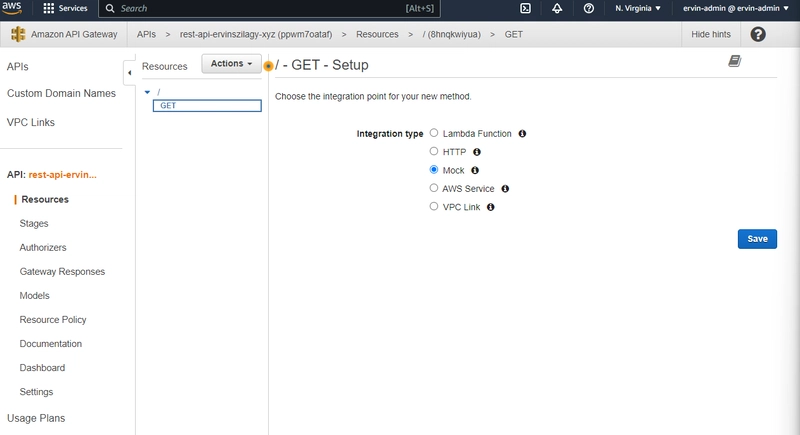Open the Services menu
Image resolution: width=800 pixels, height=435 pixels.
point(65,8)
